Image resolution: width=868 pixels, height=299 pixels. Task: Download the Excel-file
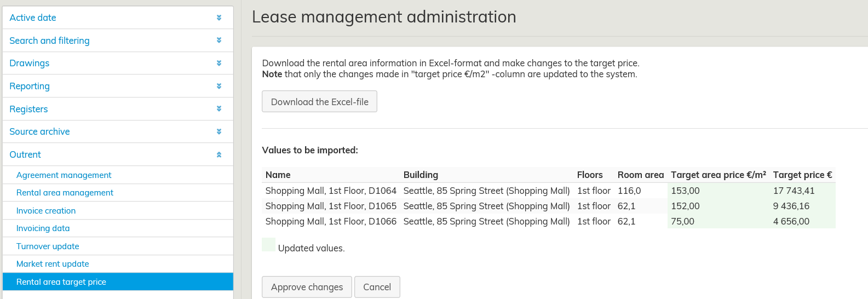[319, 102]
